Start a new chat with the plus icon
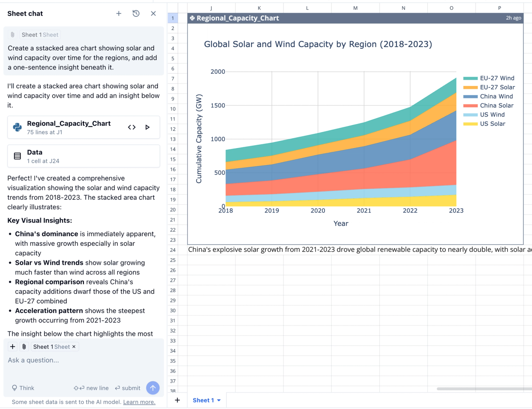Screen dimensions: 532x409 pos(119,13)
